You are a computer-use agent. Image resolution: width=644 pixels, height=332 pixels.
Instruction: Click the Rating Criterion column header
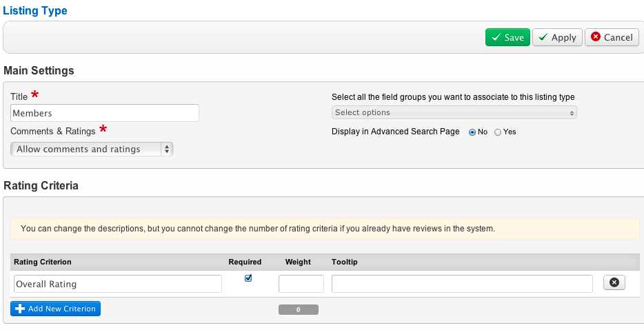click(43, 262)
